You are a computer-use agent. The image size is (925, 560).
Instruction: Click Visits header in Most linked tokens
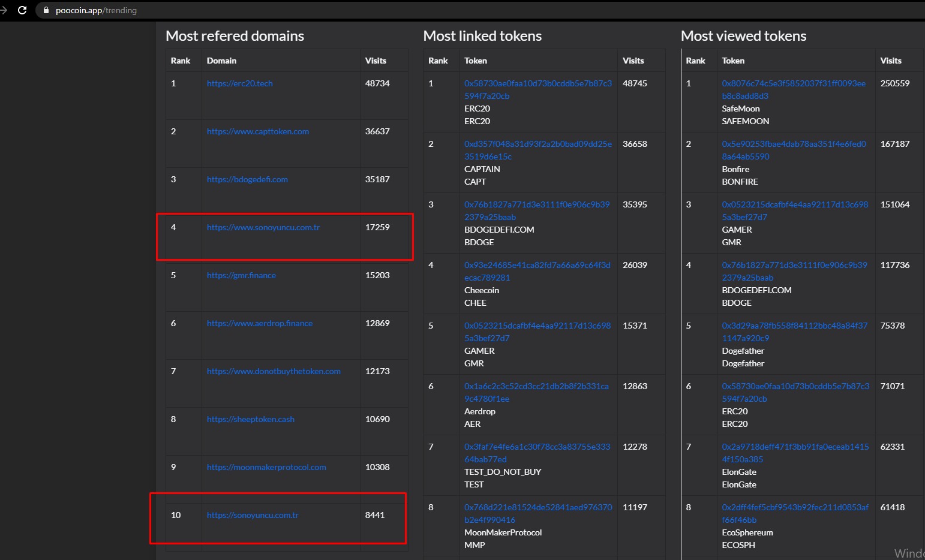point(633,61)
